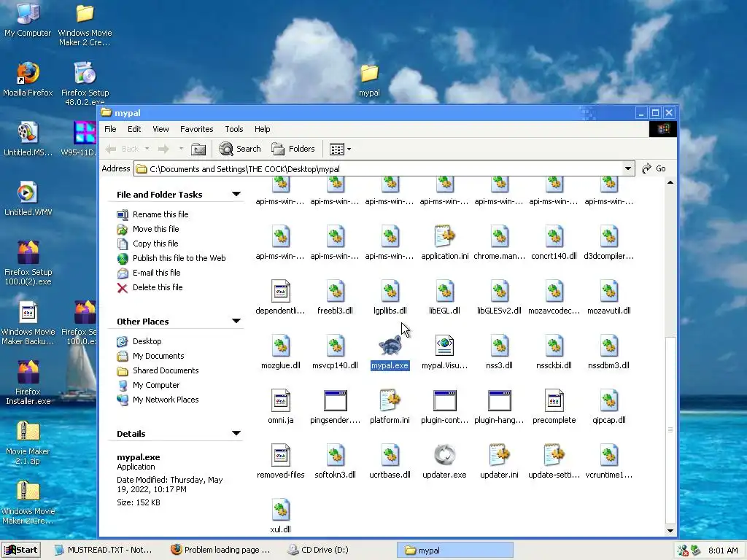Select the concrt140.dll file
The image size is (747, 560).
[x=554, y=243]
